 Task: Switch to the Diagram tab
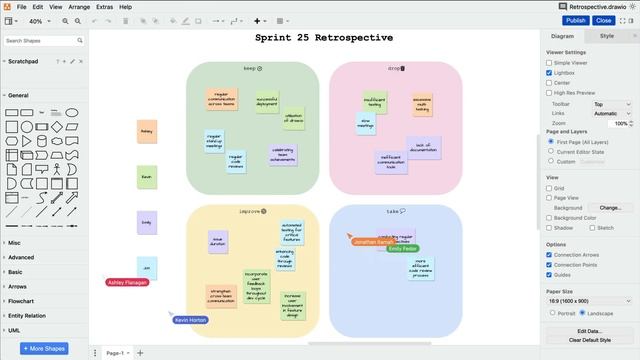pos(562,36)
